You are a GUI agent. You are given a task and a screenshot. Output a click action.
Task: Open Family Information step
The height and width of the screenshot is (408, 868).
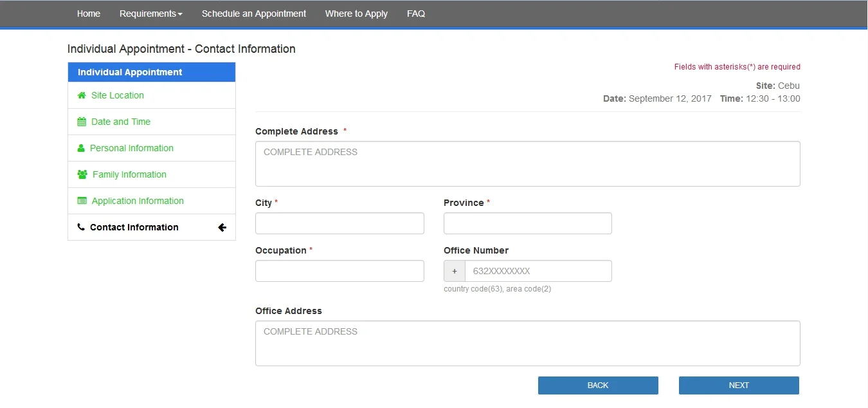coord(152,174)
